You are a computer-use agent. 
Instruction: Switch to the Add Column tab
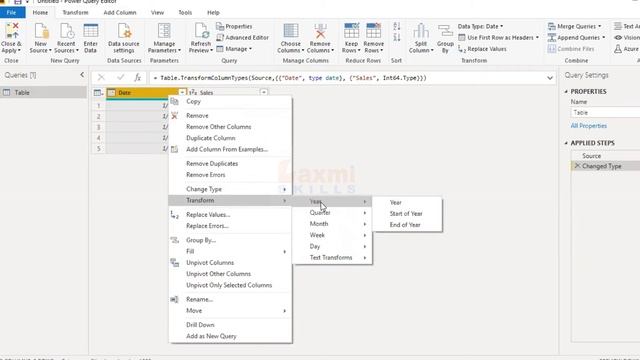point(120,13)
